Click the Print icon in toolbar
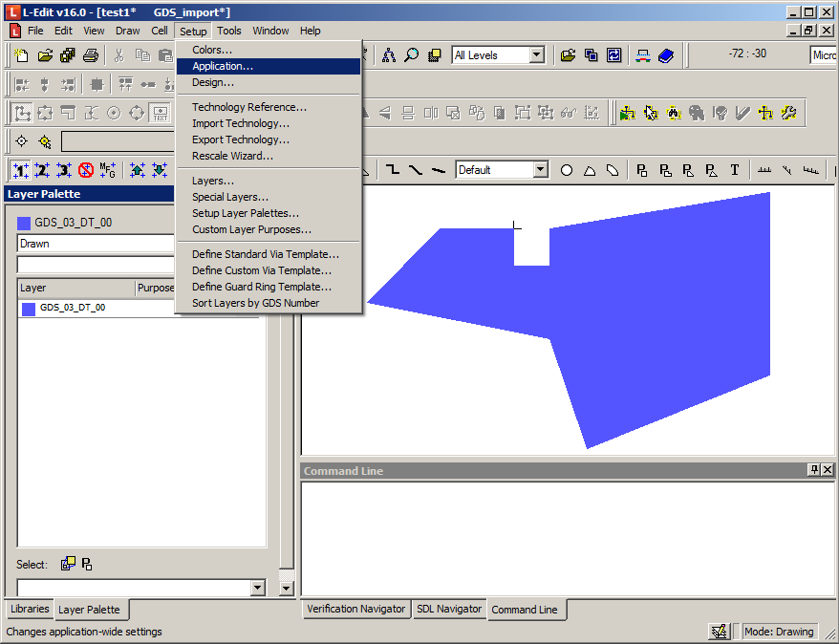Viewport: 839px width, 644px height. coord(91,55)
